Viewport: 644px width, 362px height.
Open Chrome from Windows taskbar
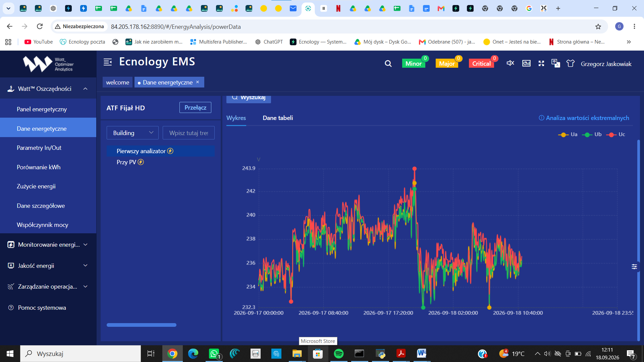[x=172, y=354]
